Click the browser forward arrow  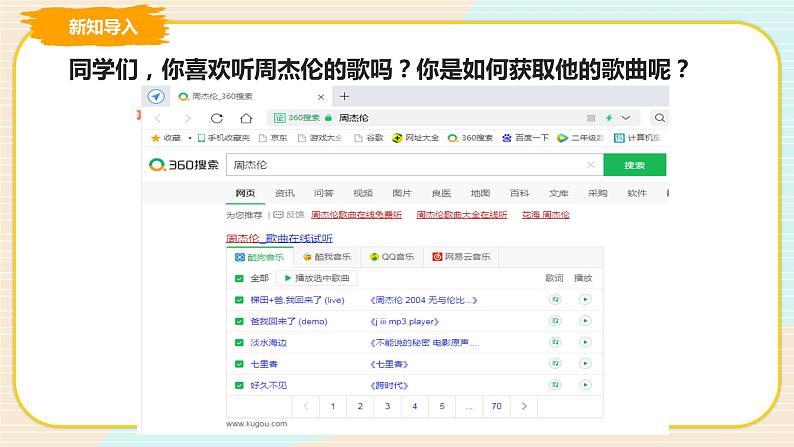point(187,118)
